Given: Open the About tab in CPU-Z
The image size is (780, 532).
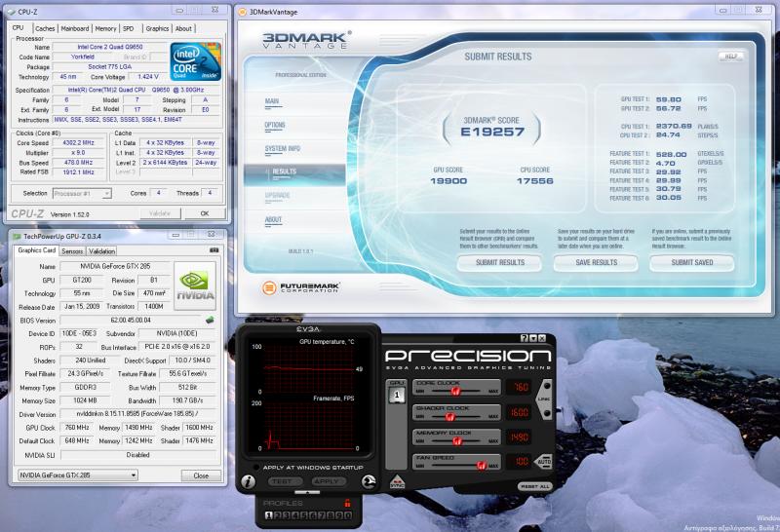Looking at the screenshot, I should (183, 29).
